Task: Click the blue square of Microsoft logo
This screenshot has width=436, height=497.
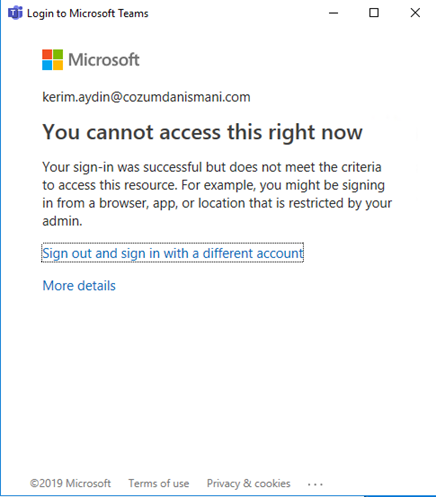Action: click(x=47, y=65)
